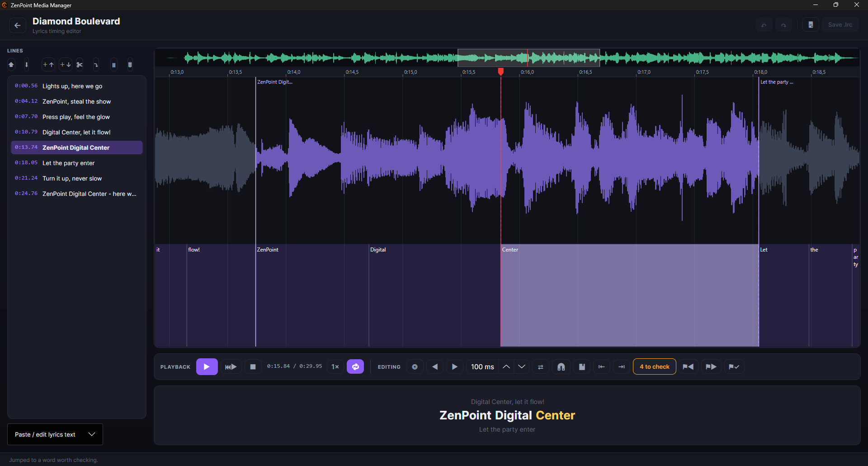Increase the 100 ms step with up chevron
The height and width of the screenshot is (466, 868).
point(506,366)
